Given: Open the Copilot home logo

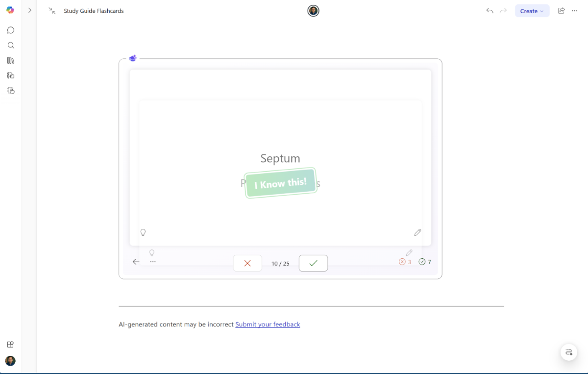Looking at the screenshot, I should pyautogui.click(x=10, y=10).
